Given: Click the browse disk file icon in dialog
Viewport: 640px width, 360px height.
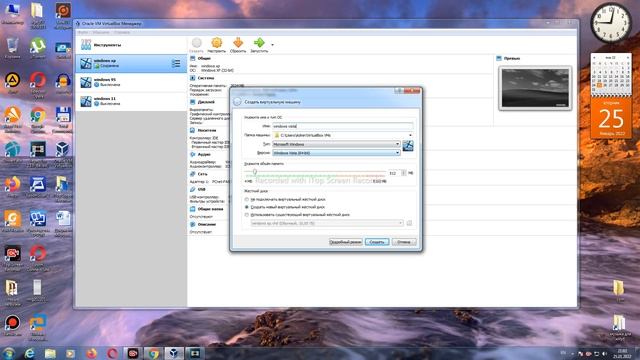Looking at the screenshot, I should [x=409, y=223].
